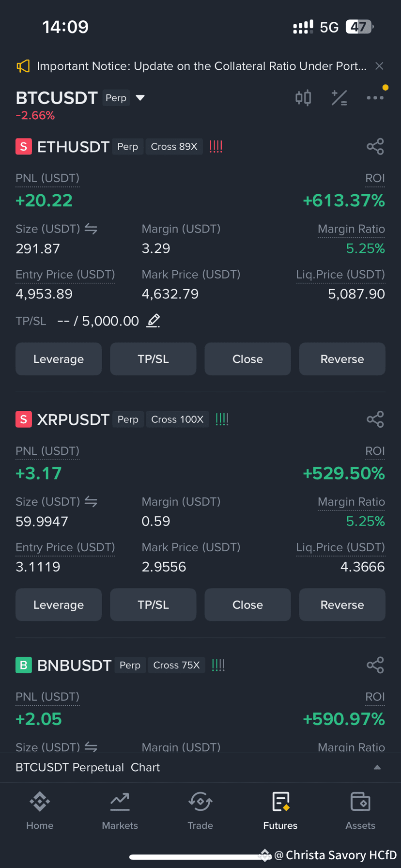The image size is (401, 868).
Task: Toggle ETHUSDT size unit swap arrows
Action: 91,229
